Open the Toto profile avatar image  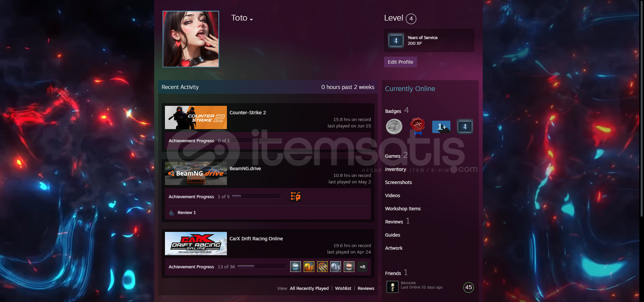click(191, 39)
